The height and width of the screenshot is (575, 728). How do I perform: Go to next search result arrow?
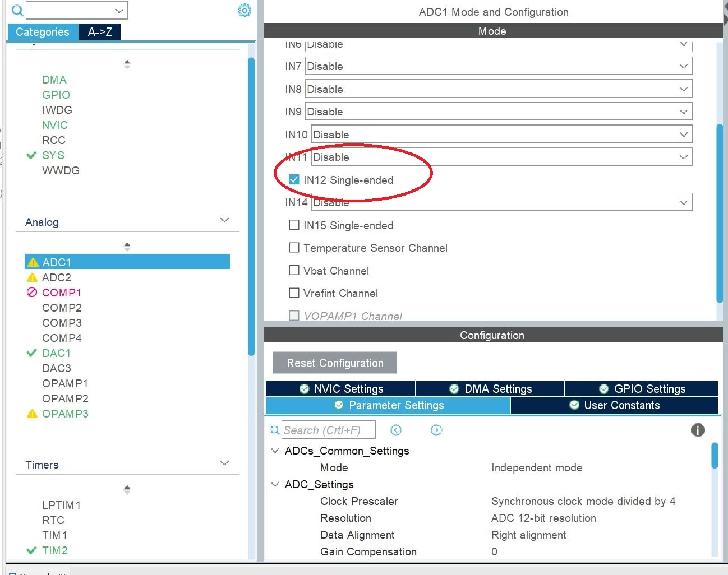436,430
